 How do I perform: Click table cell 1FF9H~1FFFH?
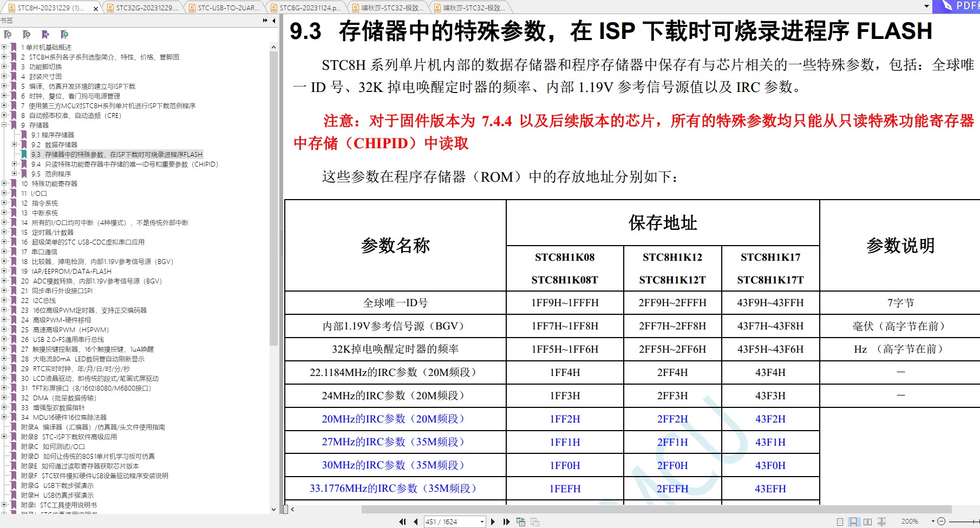point(565,303)
